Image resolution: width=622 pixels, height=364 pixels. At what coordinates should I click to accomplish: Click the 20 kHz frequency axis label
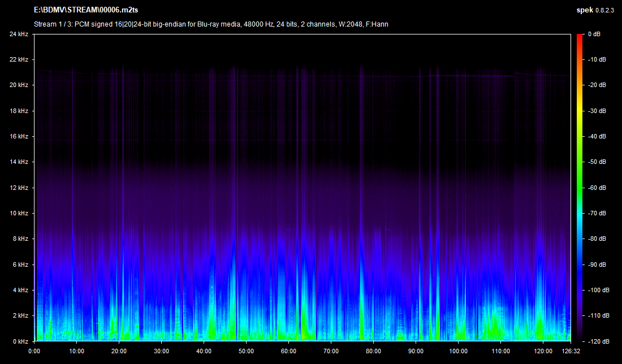tap(19, 85)
